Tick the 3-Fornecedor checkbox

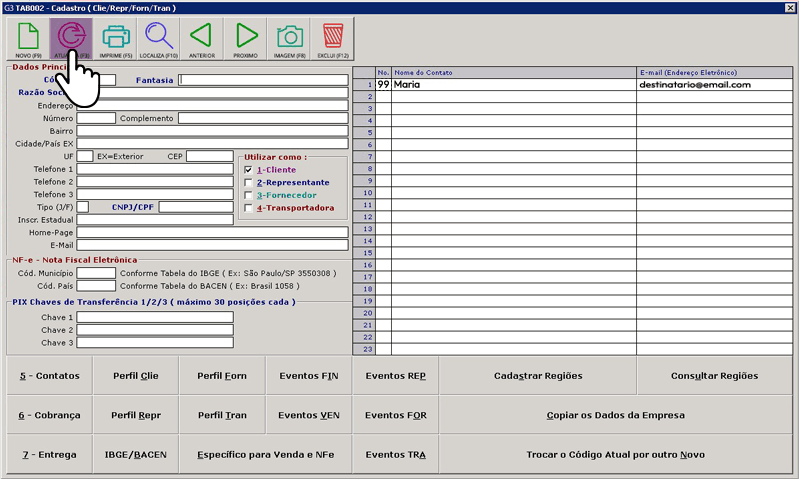coord(249,196)
